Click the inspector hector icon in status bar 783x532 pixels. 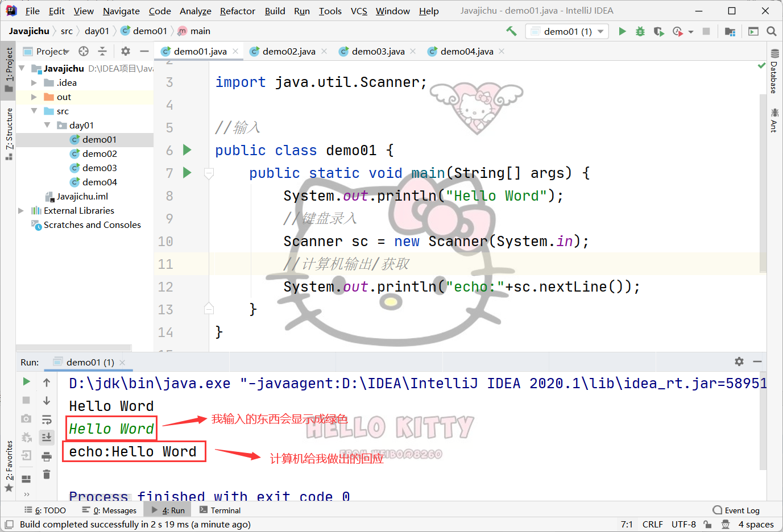tap(726, 524)
